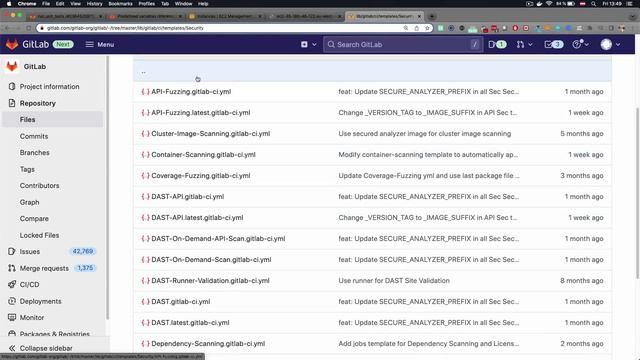Click the Merge requests sidebar icon

12,268
